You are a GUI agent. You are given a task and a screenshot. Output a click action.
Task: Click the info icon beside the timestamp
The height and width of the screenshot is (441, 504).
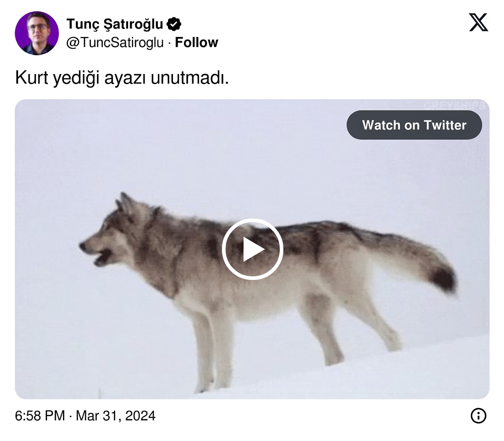click(478, 416)
